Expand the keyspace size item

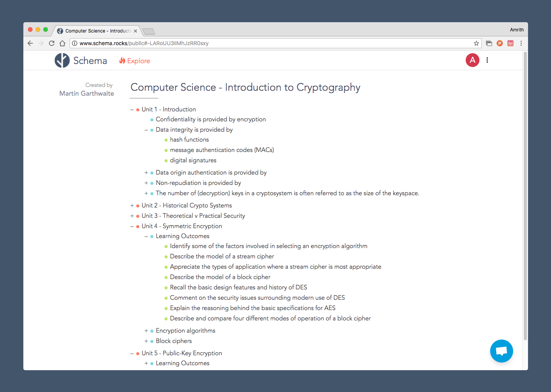(146, 193)
